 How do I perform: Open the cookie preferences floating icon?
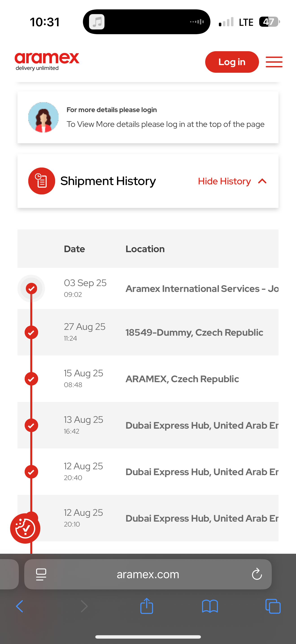tap(25, 528)
